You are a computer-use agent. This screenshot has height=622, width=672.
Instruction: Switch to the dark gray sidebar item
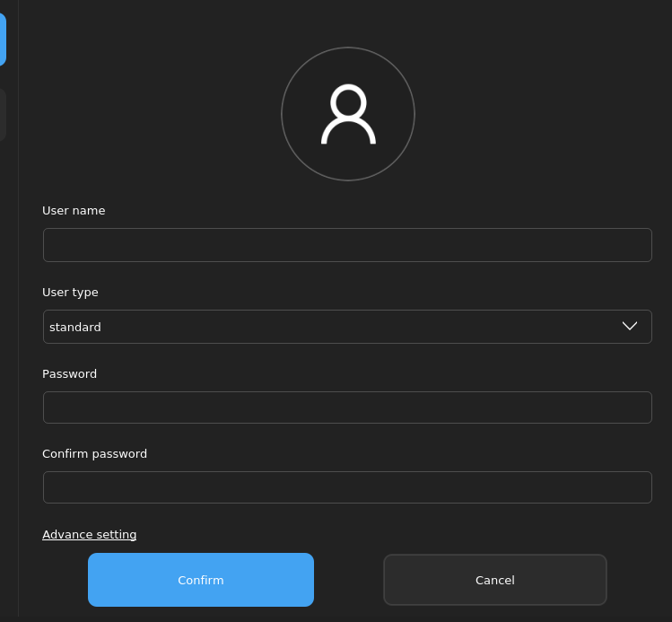click(3, 114)
